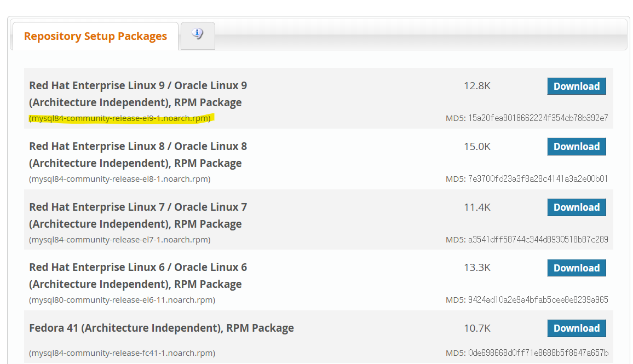
Task: Click the 10.7K file size
Action: tap(477, 328)
